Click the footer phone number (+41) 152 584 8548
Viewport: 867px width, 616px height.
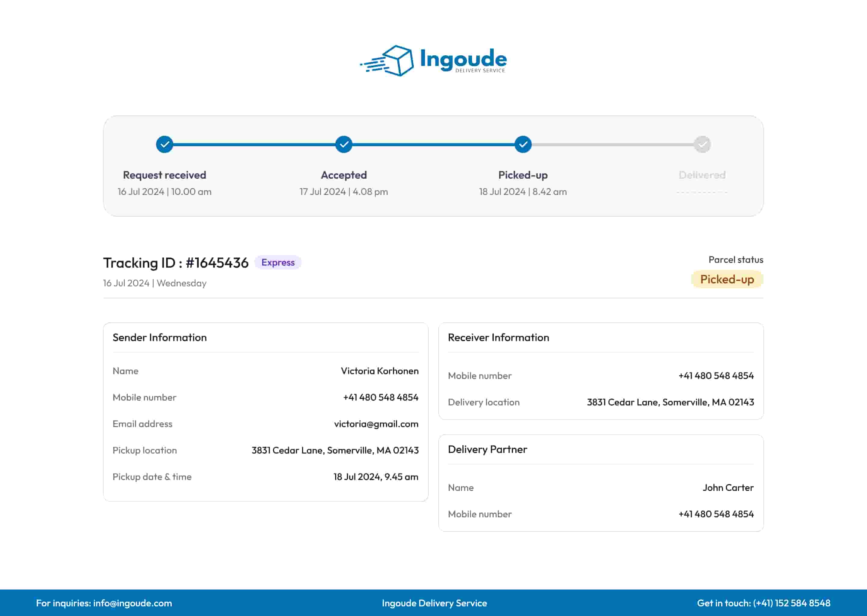pos(791,603)
